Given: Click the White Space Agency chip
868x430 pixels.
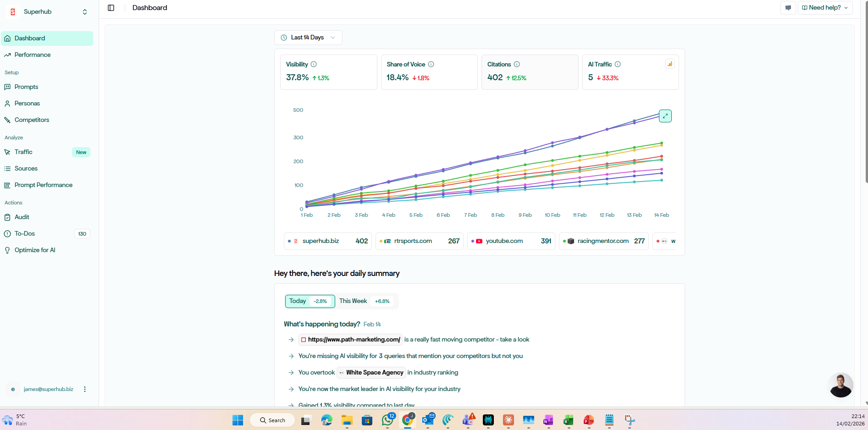Looking at the screenshot, I should click(x=371, y=373).
